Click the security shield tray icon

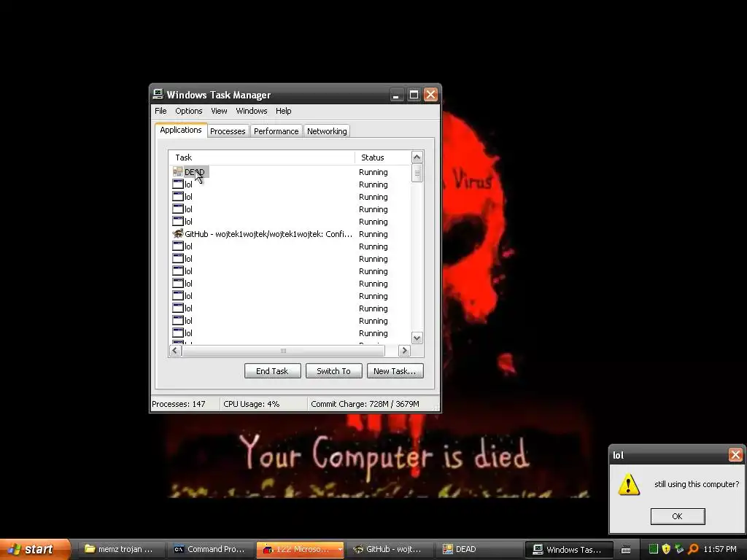(666, 549)
